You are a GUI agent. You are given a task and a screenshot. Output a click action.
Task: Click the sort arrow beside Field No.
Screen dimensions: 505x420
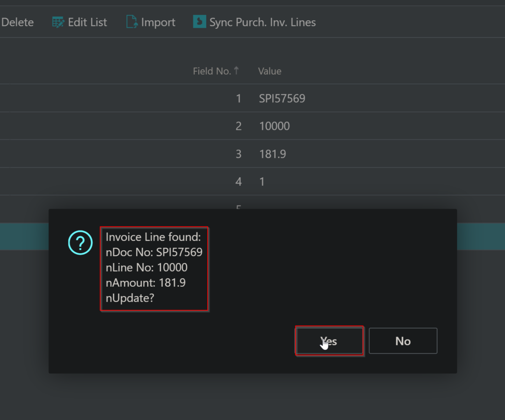[x=236, y=71]
